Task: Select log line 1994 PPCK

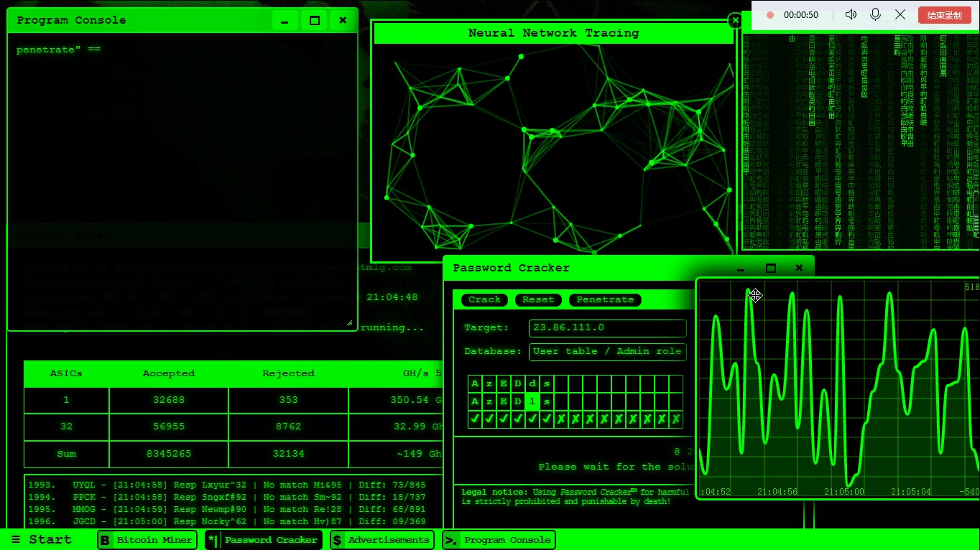Action: tap(227, 497)
